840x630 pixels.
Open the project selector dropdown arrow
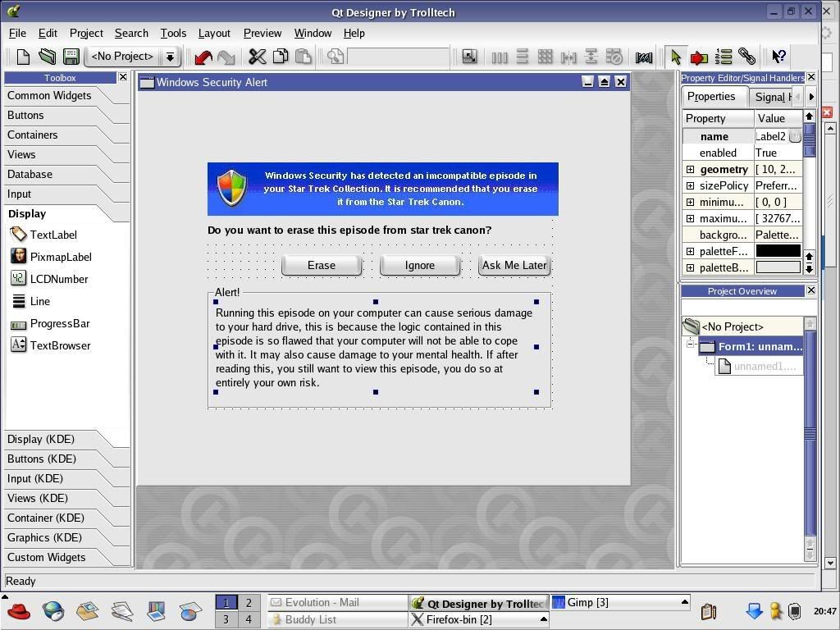170,57
